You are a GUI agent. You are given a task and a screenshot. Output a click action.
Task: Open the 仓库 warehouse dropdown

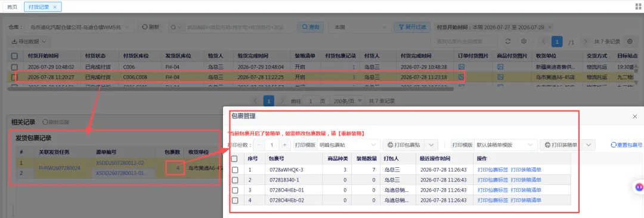click(79, 27)
